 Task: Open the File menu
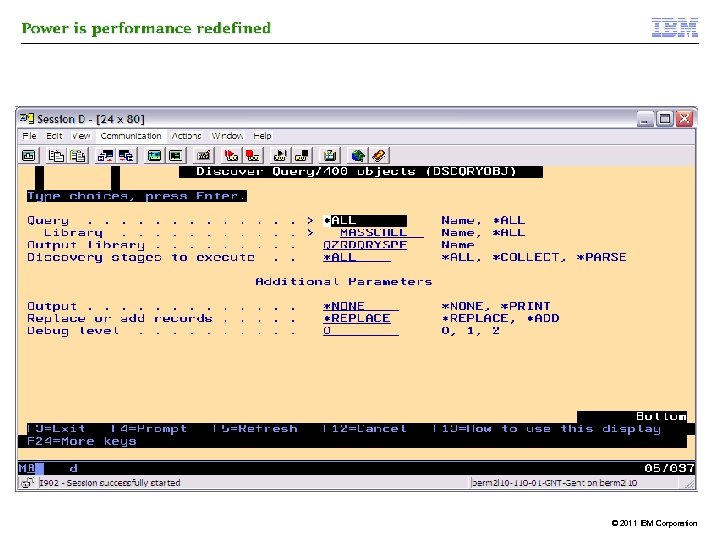[29, 136]
